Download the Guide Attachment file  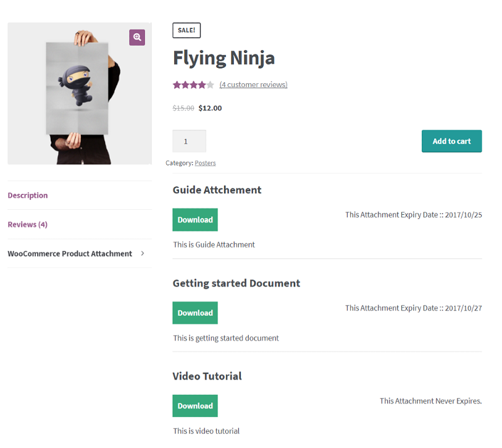195,220
